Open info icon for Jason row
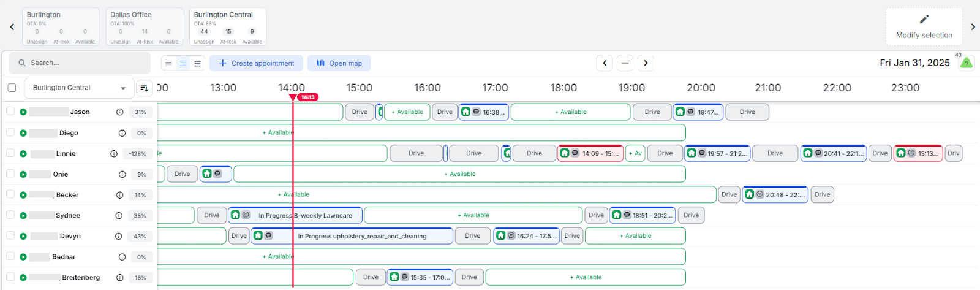This screenshot has width=980, height=290. coord(120,112)
